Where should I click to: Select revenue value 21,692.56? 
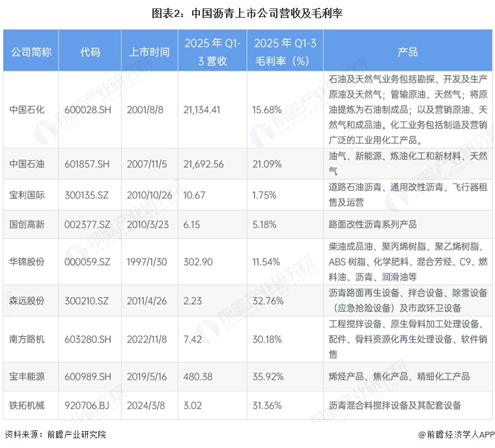pyautogui.click(x=204, y=164)
